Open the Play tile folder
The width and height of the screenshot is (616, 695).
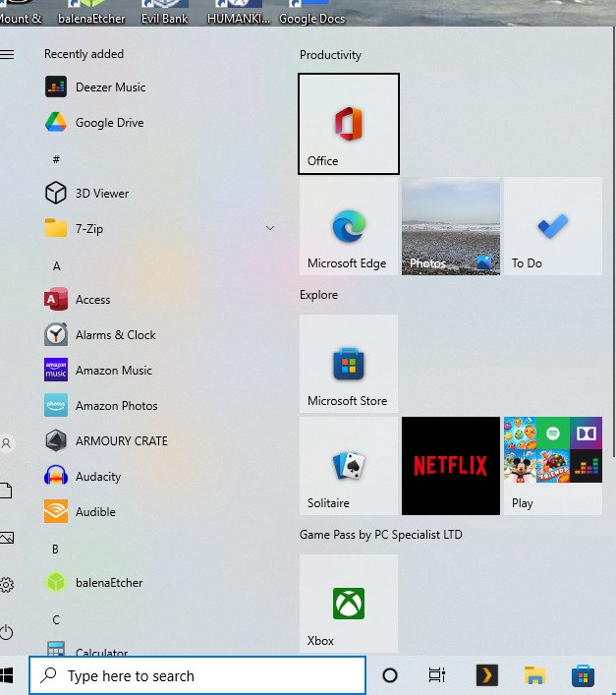pos(553,466)
